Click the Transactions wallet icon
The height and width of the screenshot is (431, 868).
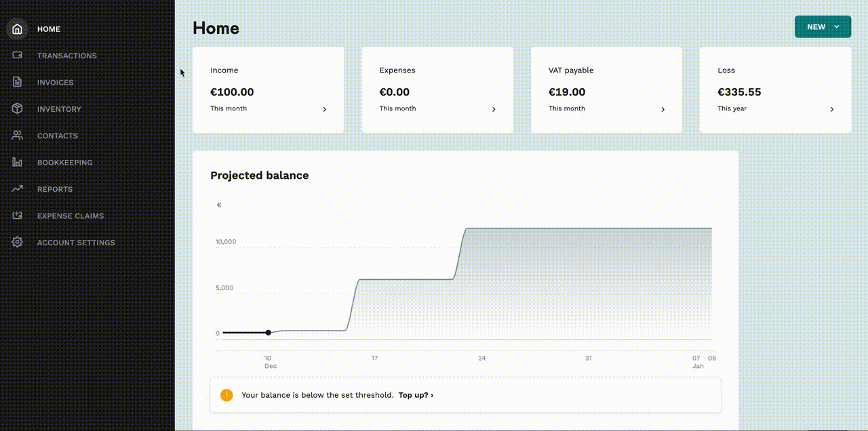[17, 56]
